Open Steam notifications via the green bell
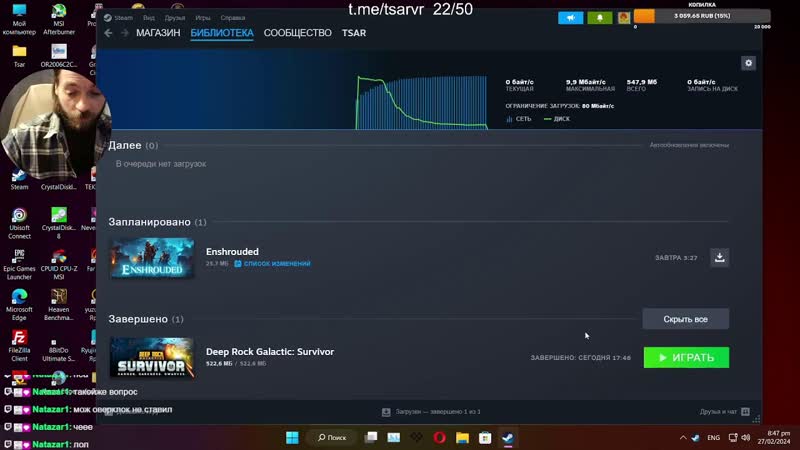The image size is (800, 450). click(600, 18)
